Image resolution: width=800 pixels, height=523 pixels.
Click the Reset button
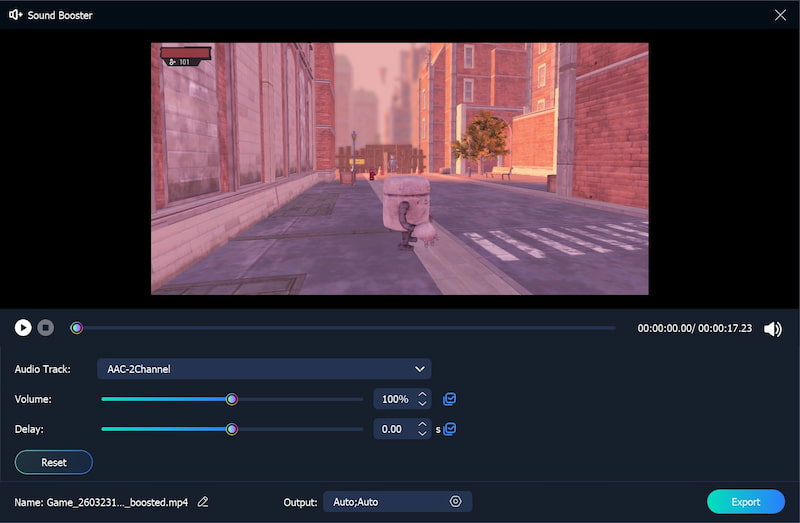tap(54, 462)
